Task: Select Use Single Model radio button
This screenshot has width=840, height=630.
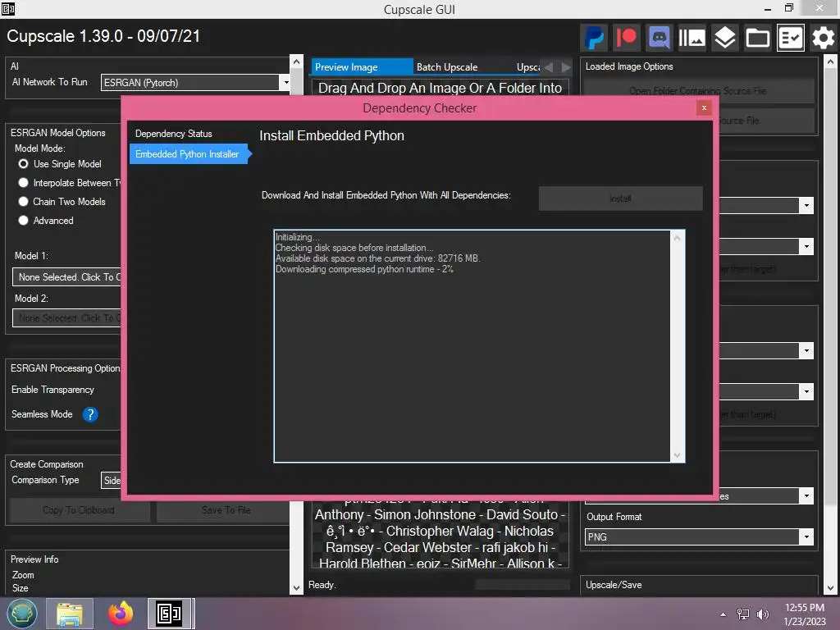Action: point(23,164)
